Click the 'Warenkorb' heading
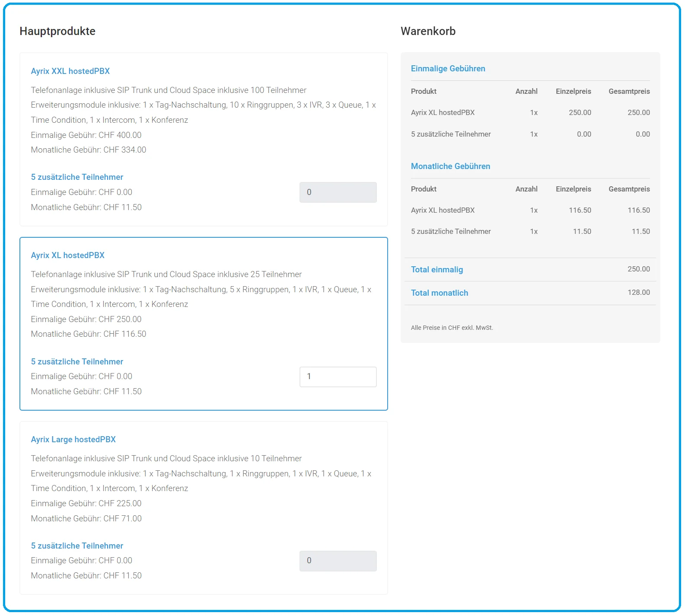Viewport: 685px width, 616px height. click(x=428, y=31)
